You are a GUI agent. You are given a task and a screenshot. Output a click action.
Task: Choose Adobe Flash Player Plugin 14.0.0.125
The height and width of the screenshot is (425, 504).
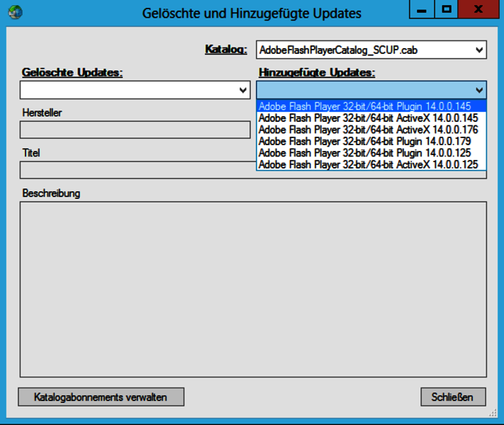click(x=371, y=152)
